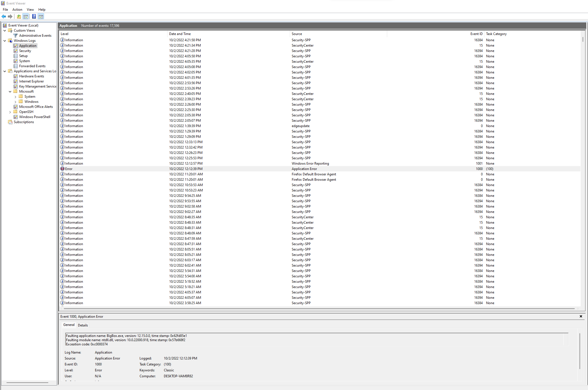The image size is (588, 390).
Task: Select the SecurityCenter event at 4:21:34 PM
Action: pyautogui.click(x=320, y=45)
